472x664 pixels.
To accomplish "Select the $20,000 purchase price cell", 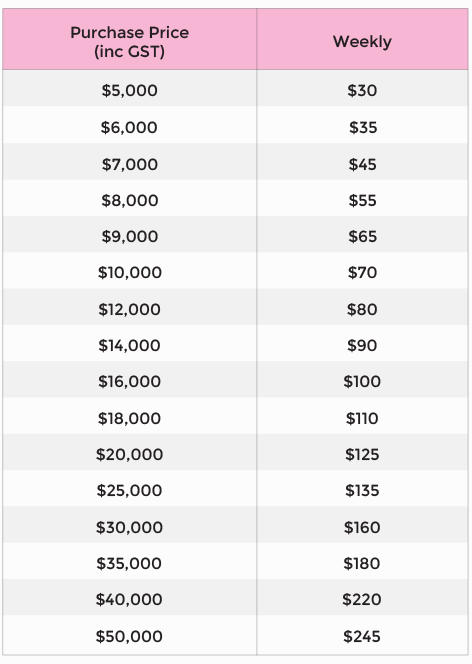I will click(x=130, y=454).
